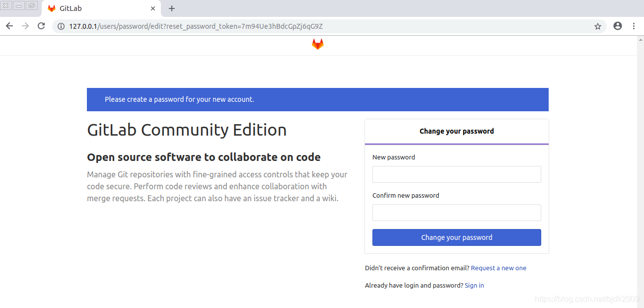Click the blue Change your password button
The width and height of the screenshot is (644, 308).
coord(457,237)
